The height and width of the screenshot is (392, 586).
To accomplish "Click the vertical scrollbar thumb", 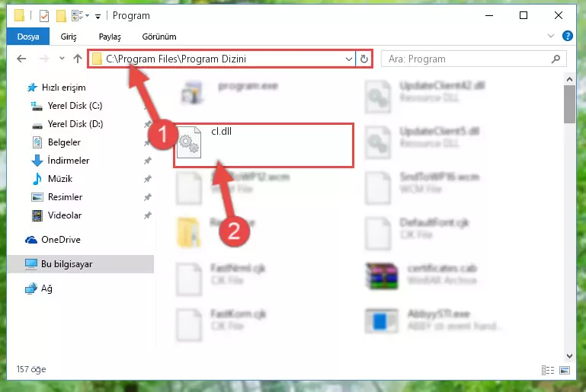I will point(569,104).
